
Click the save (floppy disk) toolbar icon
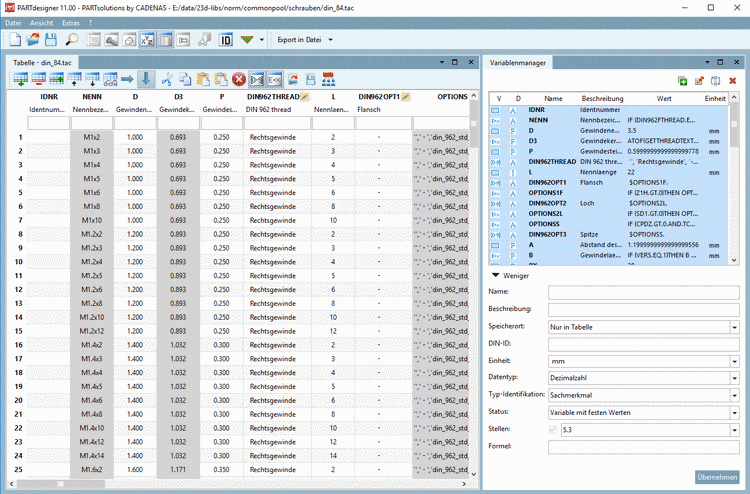(52, 40)
